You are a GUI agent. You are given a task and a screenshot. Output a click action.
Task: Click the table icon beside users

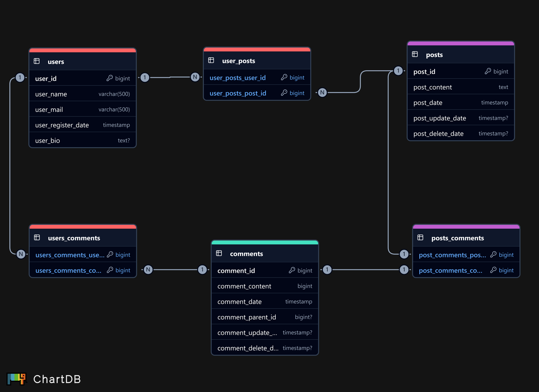click(37, 61)
